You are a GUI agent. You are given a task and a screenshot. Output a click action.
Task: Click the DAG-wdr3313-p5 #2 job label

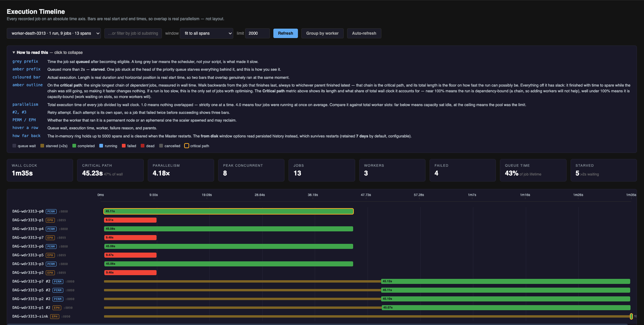pyautogui.click(x=31, y=290)
